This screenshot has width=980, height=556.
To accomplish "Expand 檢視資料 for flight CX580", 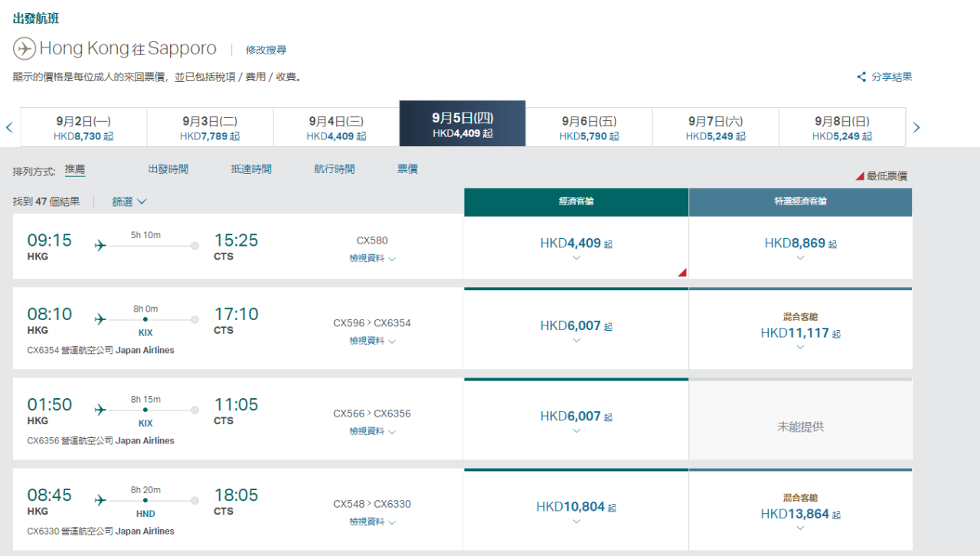I will (372, 259).
